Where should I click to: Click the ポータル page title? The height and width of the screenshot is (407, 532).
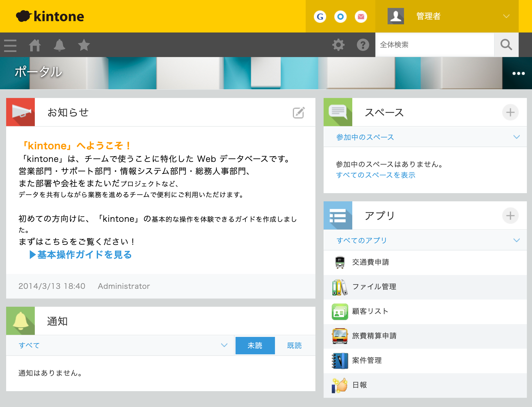pyautogui.click(x=38, y=72)
